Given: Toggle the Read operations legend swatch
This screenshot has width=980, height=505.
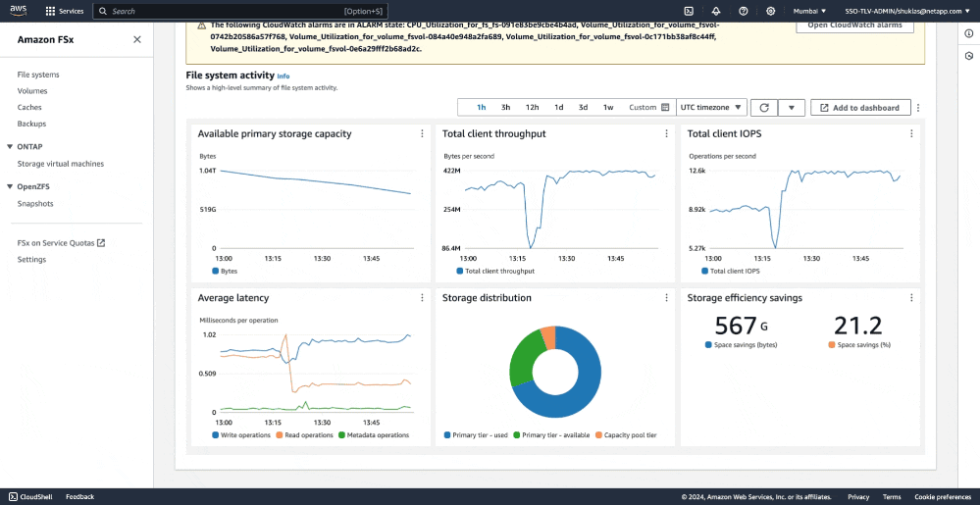Looking at the screenshot, I should [279, 434].
